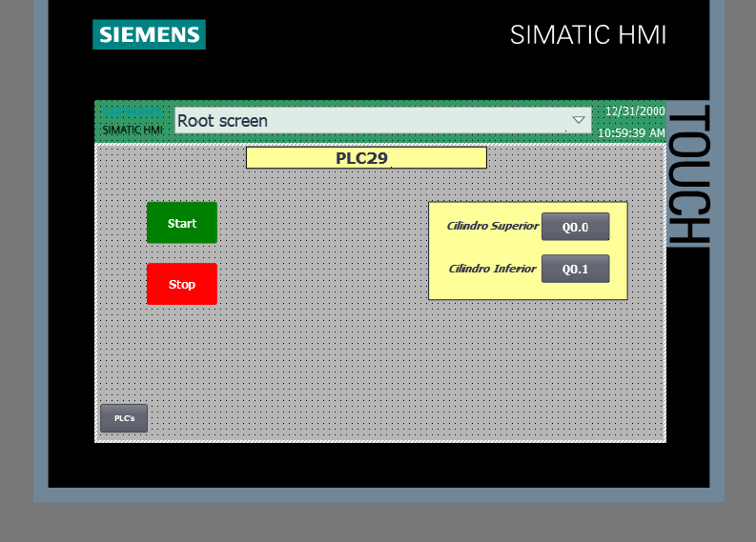Click the 10:59:39 AM time display

click(631, 133)
